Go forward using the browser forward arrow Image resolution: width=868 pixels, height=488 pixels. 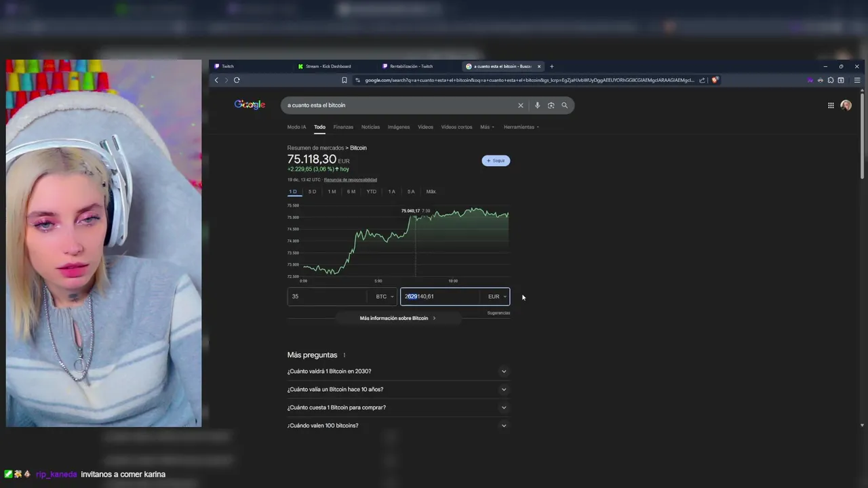point(226,80)
